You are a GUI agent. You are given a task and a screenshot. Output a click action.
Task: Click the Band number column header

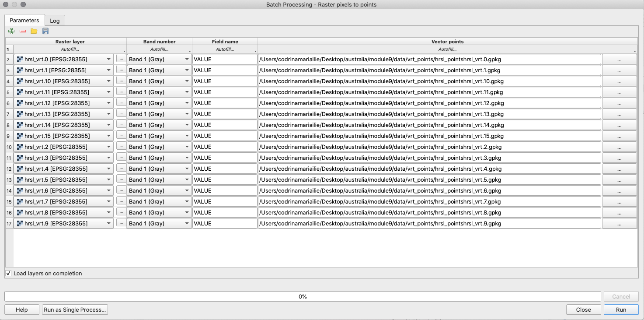[x=159, y=42]
